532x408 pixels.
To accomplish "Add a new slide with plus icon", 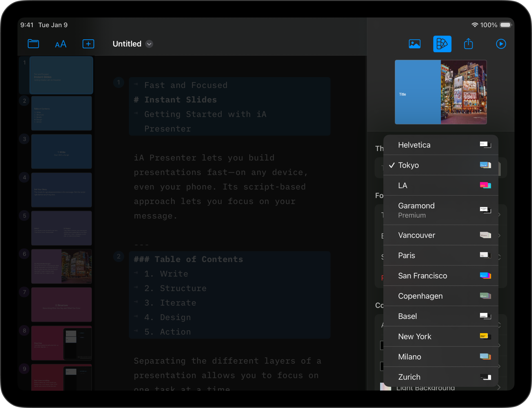I will [88, 44].
